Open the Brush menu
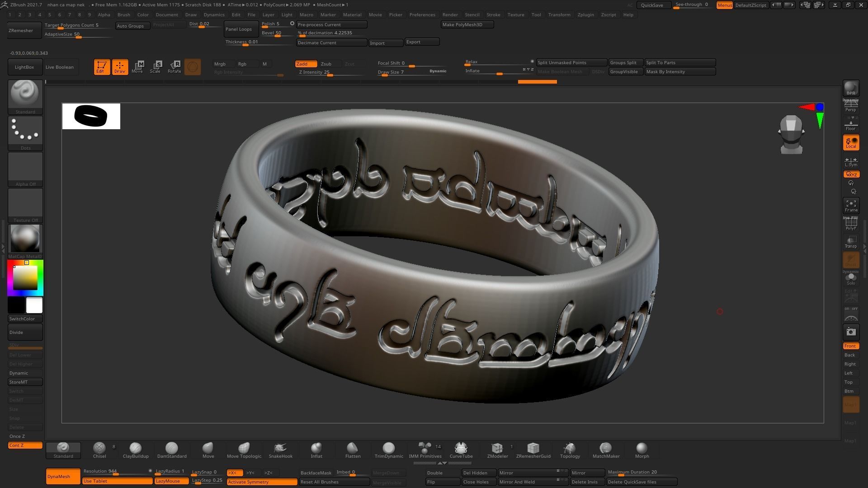This screenshot has width=868, height=488. (123, 14)
